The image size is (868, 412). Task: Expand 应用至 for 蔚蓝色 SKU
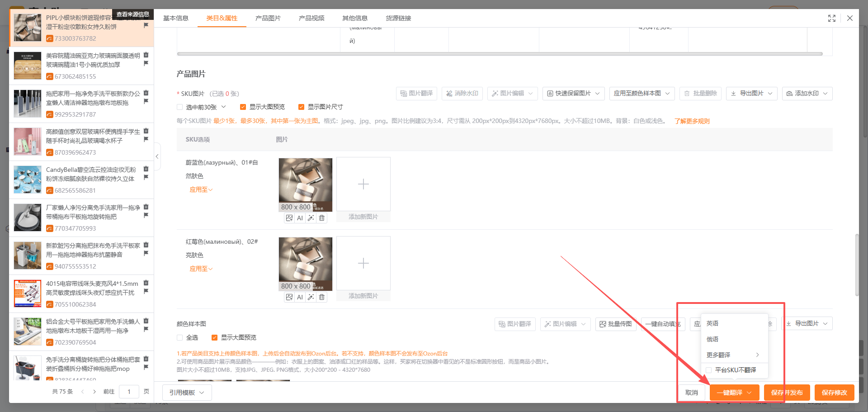201,189
